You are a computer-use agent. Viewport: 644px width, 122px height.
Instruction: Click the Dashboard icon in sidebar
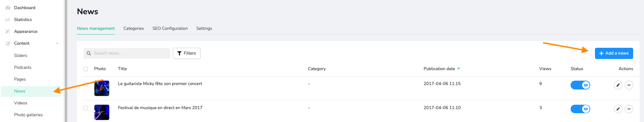pos(8,7)
